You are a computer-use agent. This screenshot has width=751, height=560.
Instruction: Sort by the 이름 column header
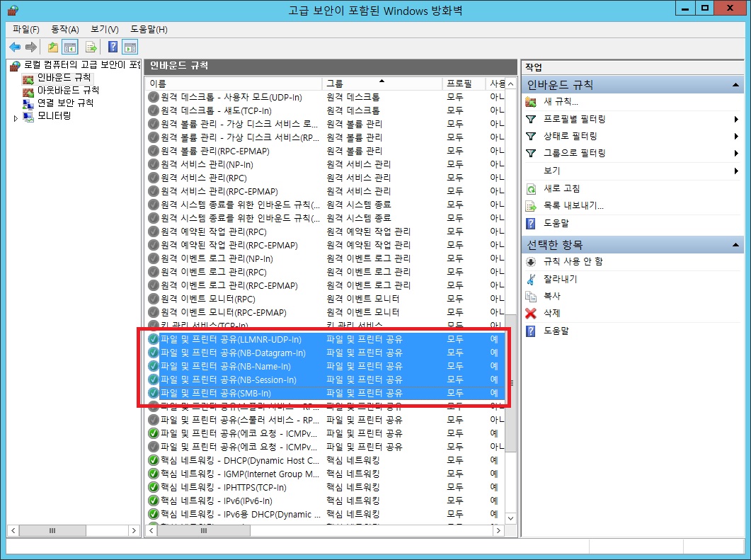click(234, 84)
